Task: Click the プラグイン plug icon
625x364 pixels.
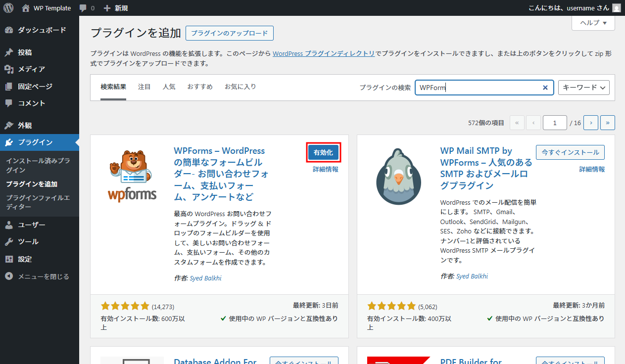Action: pyautogui.click(x=9, y=142)
